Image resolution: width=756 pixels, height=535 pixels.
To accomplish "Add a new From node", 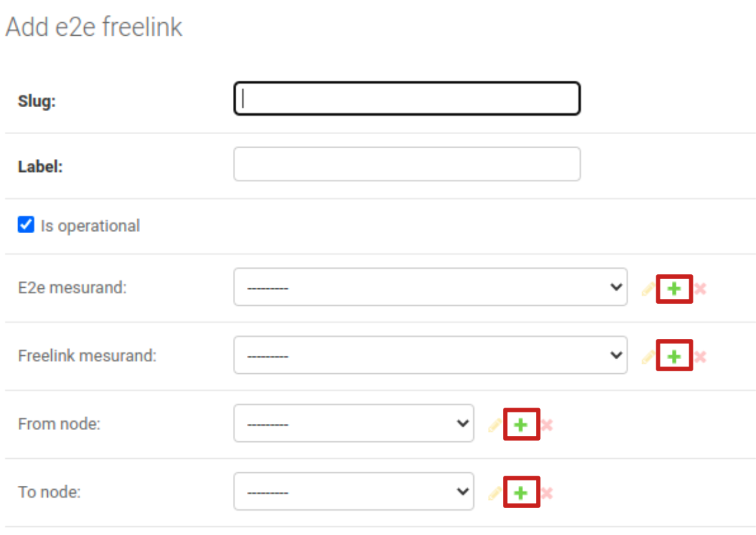I will click(x=521, y=424).
